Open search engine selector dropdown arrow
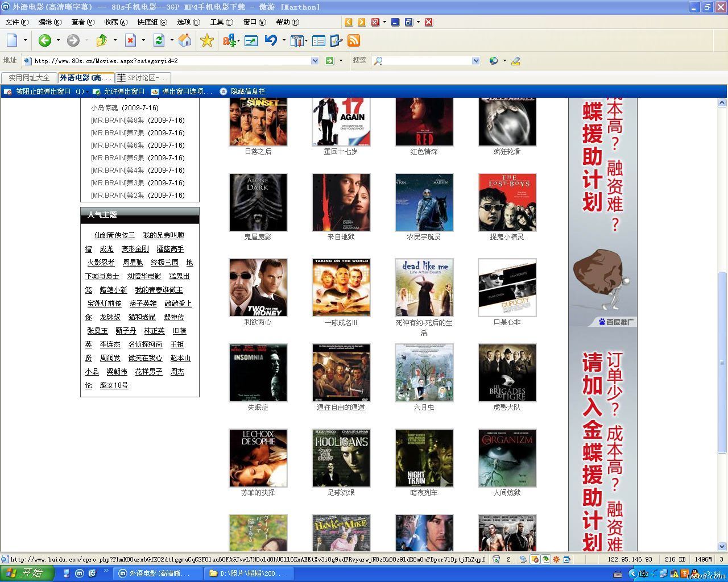Viewport: 728px width, 582px height. (504, 61)
